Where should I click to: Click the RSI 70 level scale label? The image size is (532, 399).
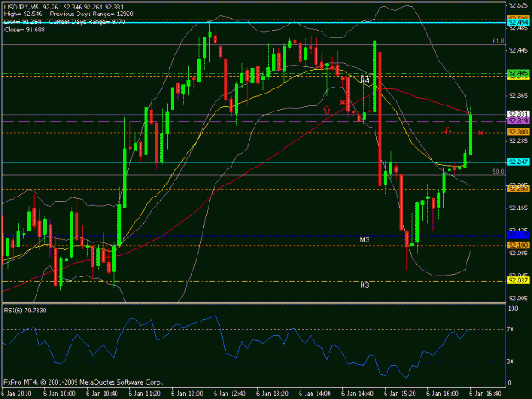pyautogui.click(x=511, y=329)
